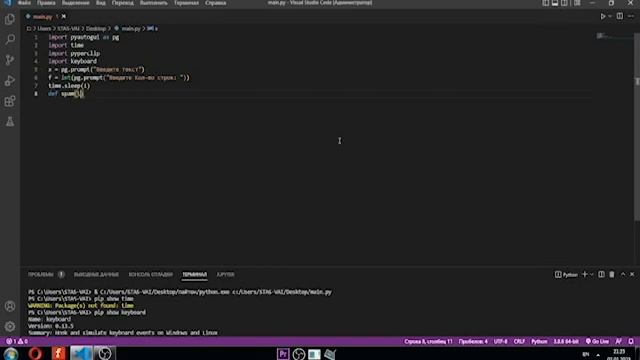The height and width of the screenshot is (360, 640).
Task: Open notifications bell in status bar
Action: [631, 341]
